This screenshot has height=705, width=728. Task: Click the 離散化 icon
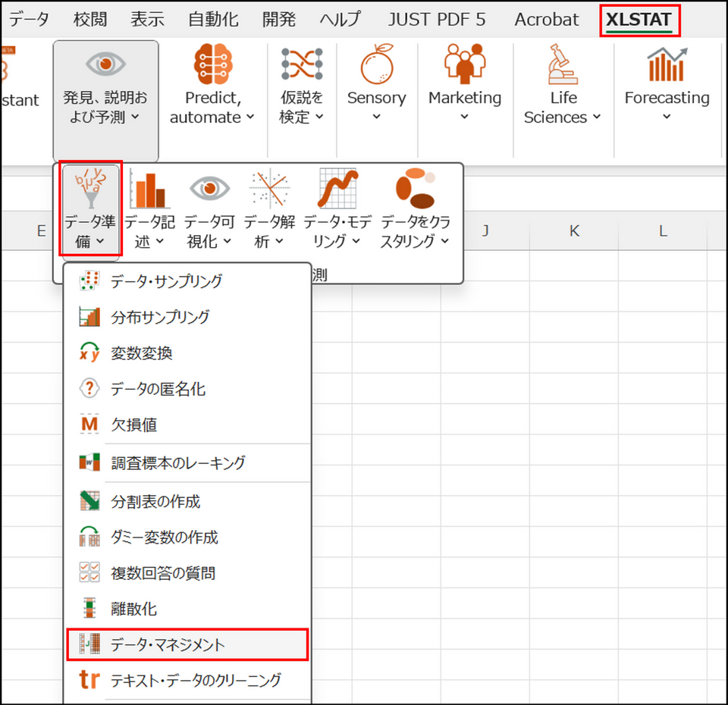point(89,608)
